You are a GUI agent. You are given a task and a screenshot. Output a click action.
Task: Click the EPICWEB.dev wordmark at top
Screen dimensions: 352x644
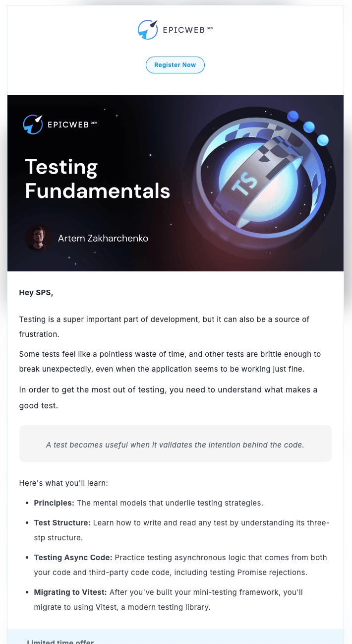coord(188,30)
